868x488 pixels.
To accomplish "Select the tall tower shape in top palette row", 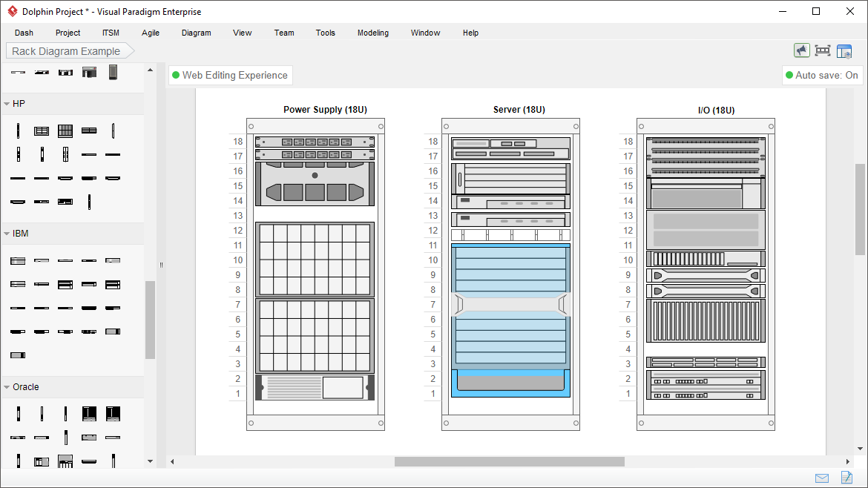I will pyautogui.click(x=113, y=72).
